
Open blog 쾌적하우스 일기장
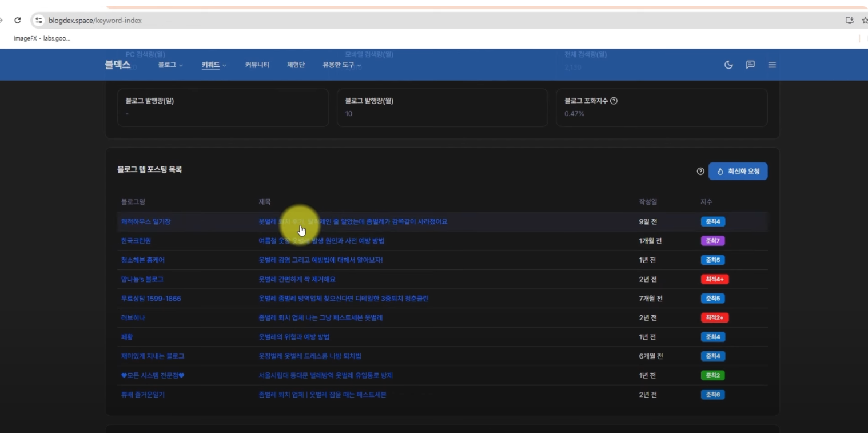[x=146, y=221]
